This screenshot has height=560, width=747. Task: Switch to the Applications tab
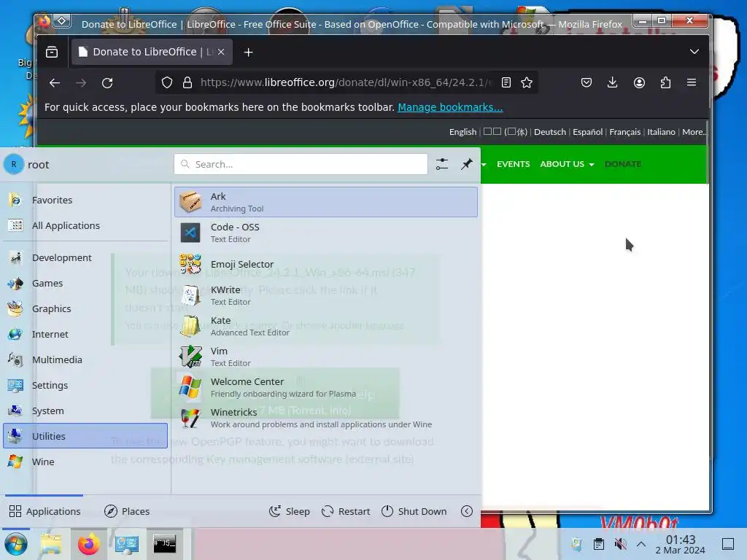(x=44, y=511)
